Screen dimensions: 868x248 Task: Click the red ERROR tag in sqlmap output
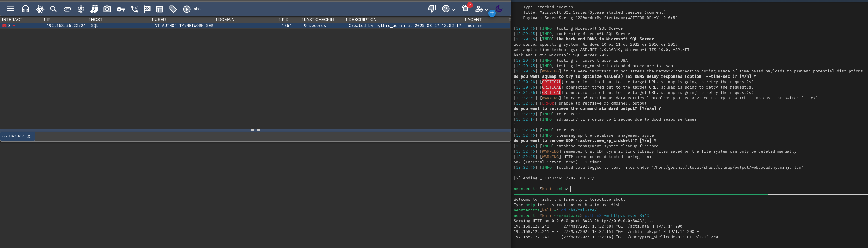point(548,103)
